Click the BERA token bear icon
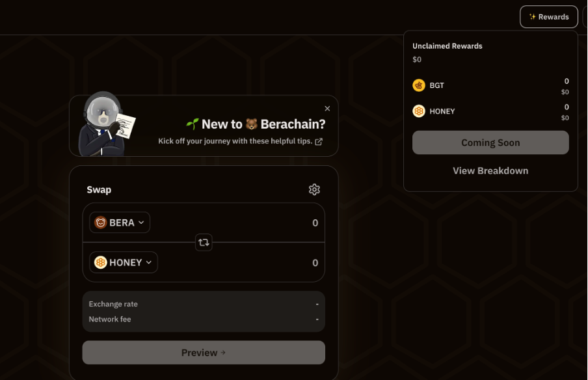 pos(101,223)
